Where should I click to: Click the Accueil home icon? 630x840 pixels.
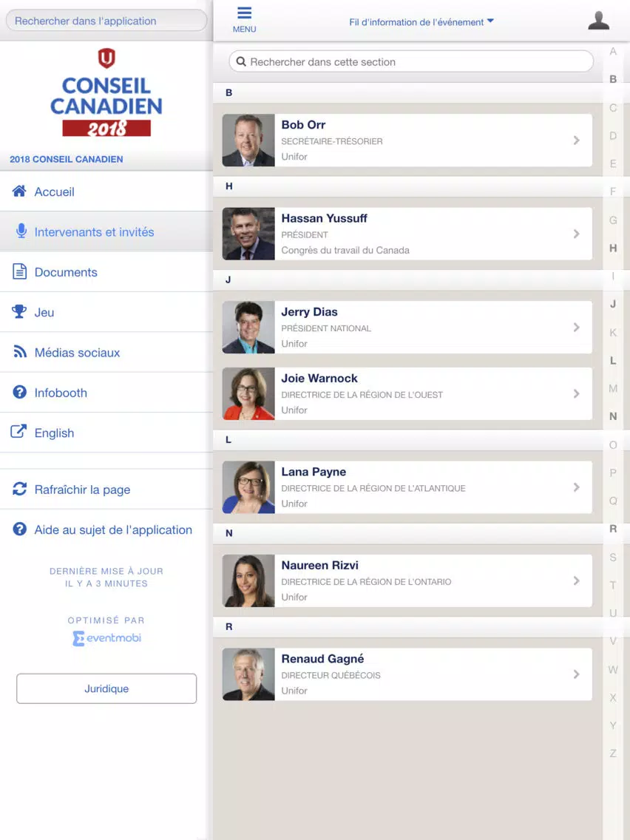pyautogui.click(x=19, y=192)
